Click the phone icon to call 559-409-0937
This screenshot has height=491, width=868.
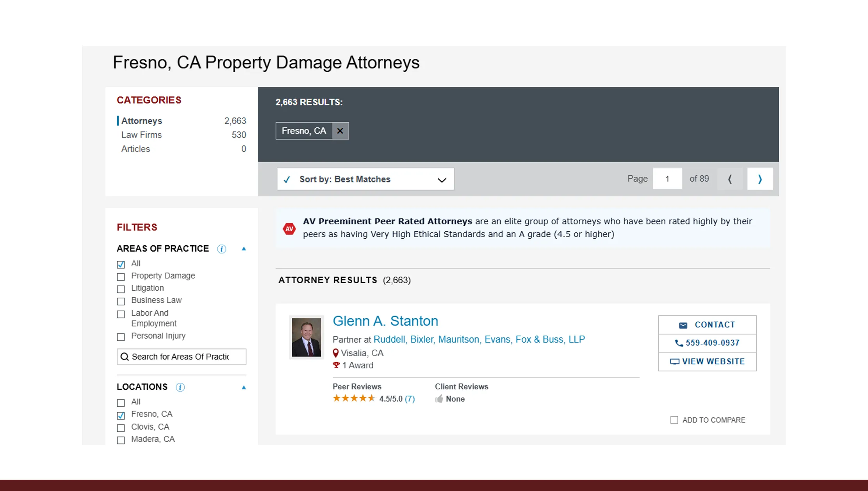click(x=679, y=343)
